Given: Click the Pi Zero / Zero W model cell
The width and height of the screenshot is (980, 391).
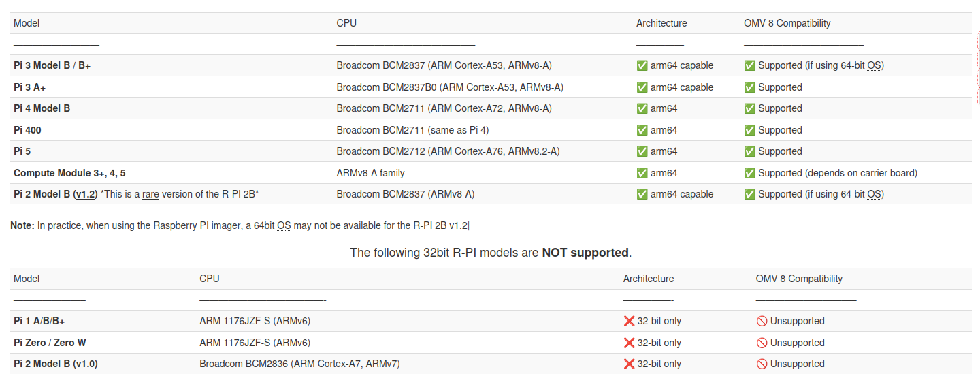Looking at the screenshot, I should (50, 343).
